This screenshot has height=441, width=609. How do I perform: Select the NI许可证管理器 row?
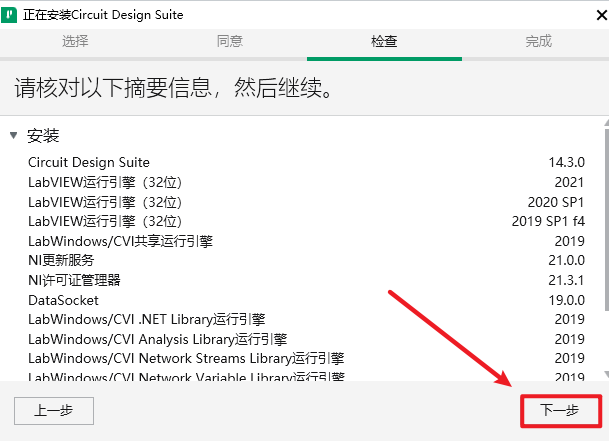pyautogui.click(x=306, y=280)
